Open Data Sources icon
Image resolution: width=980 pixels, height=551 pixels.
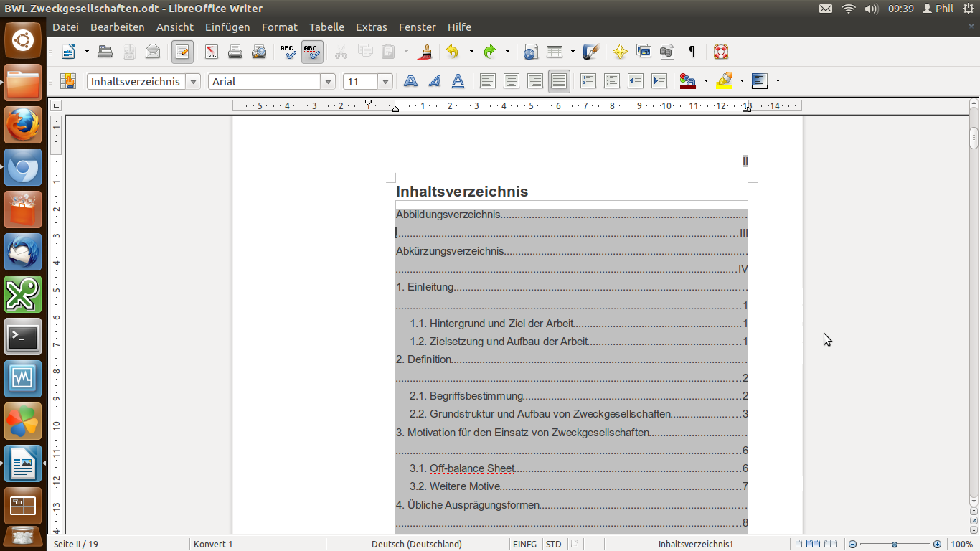tap(667, 52)
